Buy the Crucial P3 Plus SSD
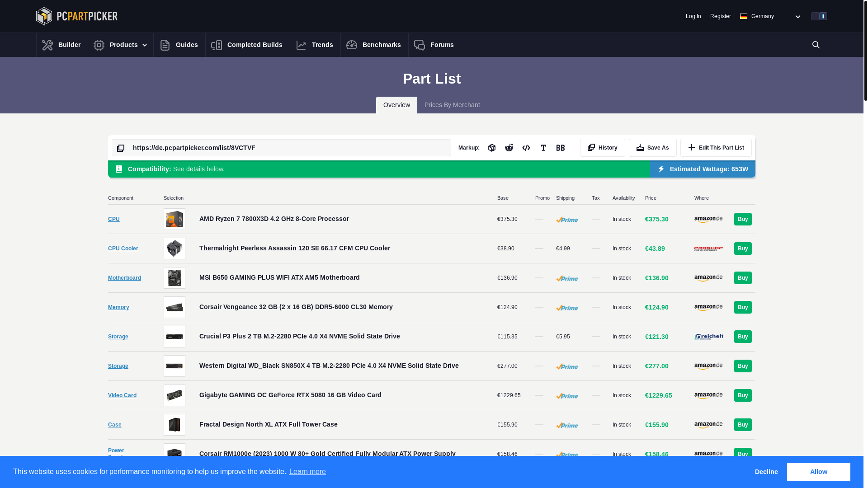 coord(743,337)
